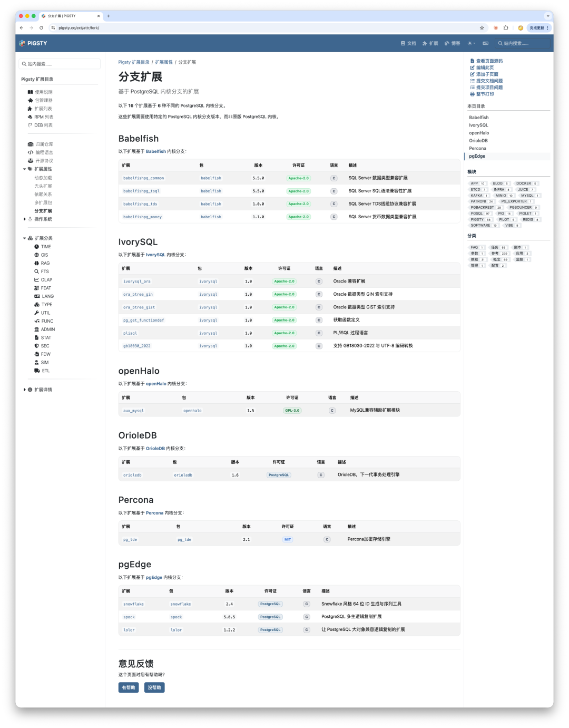Screen dimensions: 569x728
Task: Open the babelfishpg_tsql extension link
Action: click(x=141, y=191)
